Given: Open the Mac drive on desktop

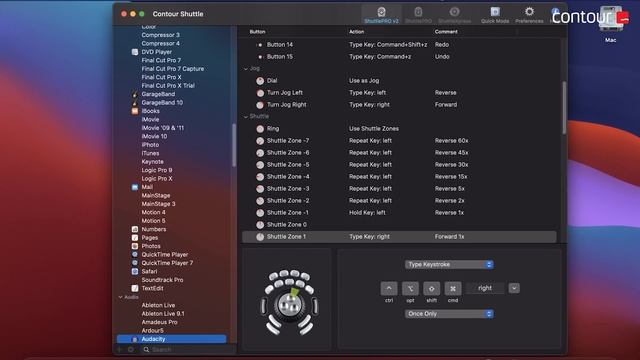Looking at the screenshot, I should [611, 24].
